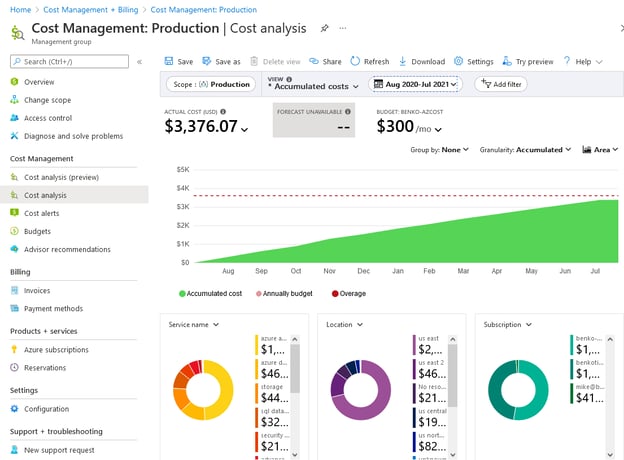Click the Refresh icon in toolbar

pyautogui.click(x=355, y=61)
